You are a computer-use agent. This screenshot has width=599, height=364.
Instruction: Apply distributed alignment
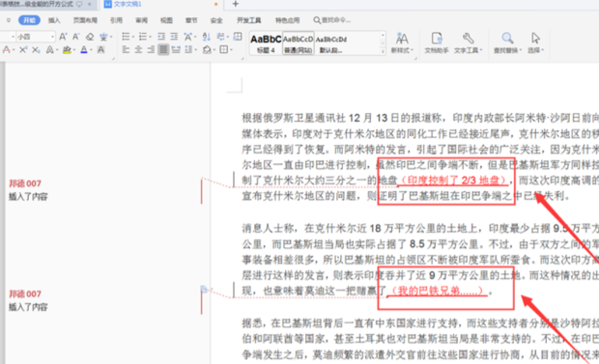click(176, 49)
